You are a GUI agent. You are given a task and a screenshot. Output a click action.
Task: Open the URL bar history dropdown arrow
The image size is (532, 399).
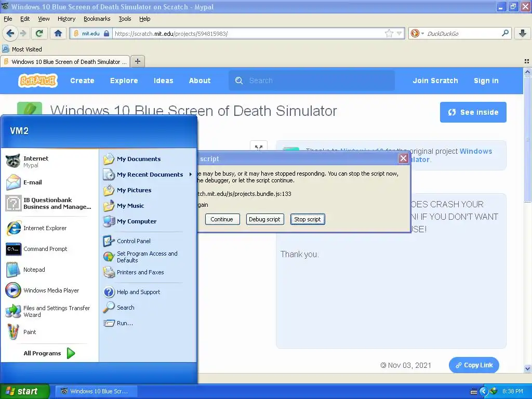[400, 33]
